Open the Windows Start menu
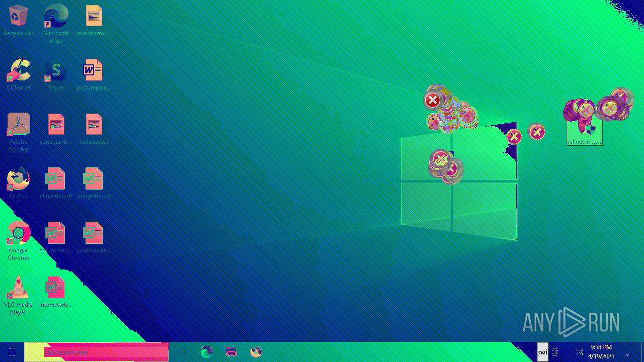This screenshot has width=644, height=362. (12, 352)
